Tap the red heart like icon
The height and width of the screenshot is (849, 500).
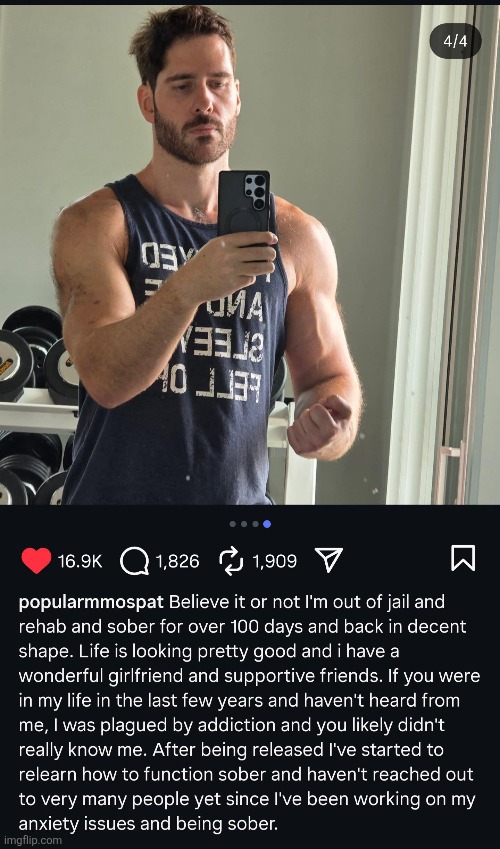click(36, 560)
